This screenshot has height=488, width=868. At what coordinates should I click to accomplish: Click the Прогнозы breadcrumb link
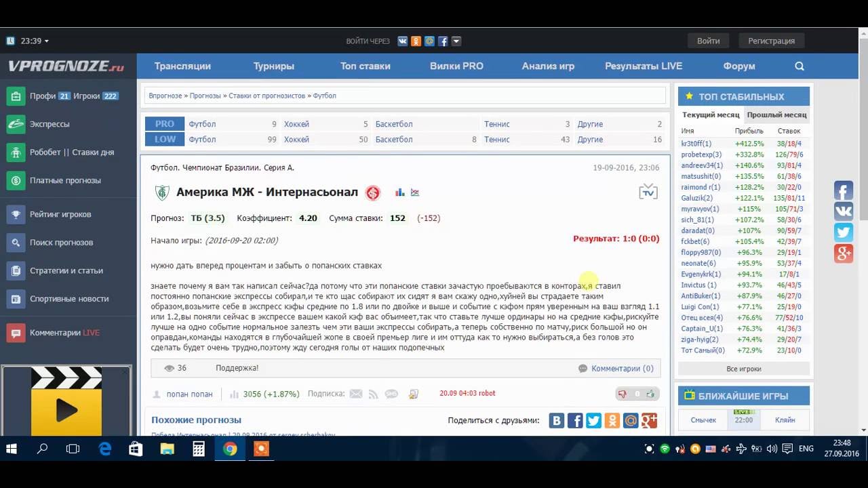[205, 96]
